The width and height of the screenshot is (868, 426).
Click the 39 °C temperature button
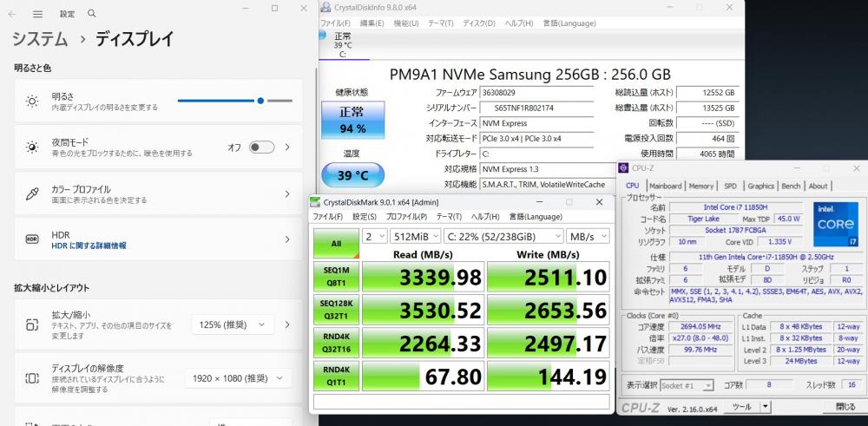352,175
